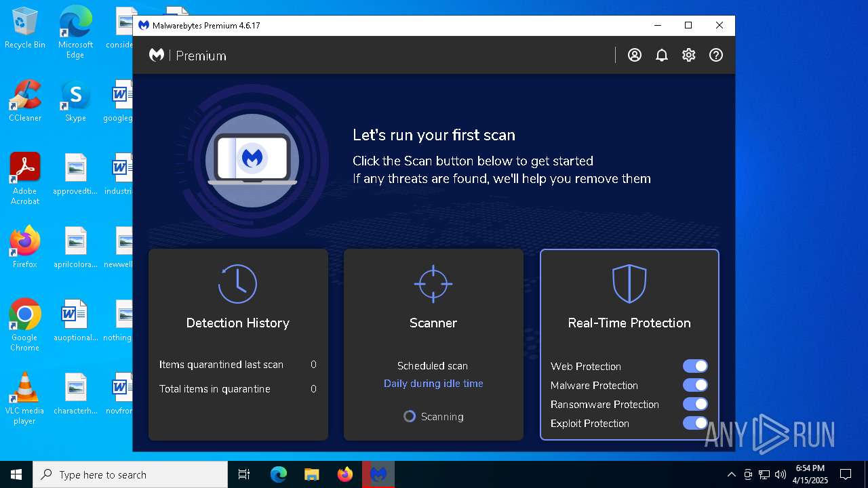The width and height of the screenshot is (868, 488).
Task: Open Action Center notifications icon
Action: 846,474
